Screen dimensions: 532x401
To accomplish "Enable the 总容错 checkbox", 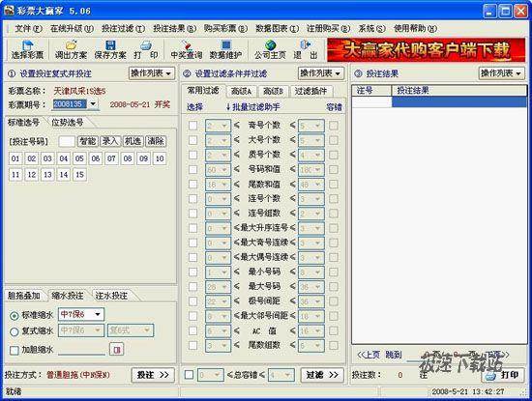I will (x=189, y=375).
